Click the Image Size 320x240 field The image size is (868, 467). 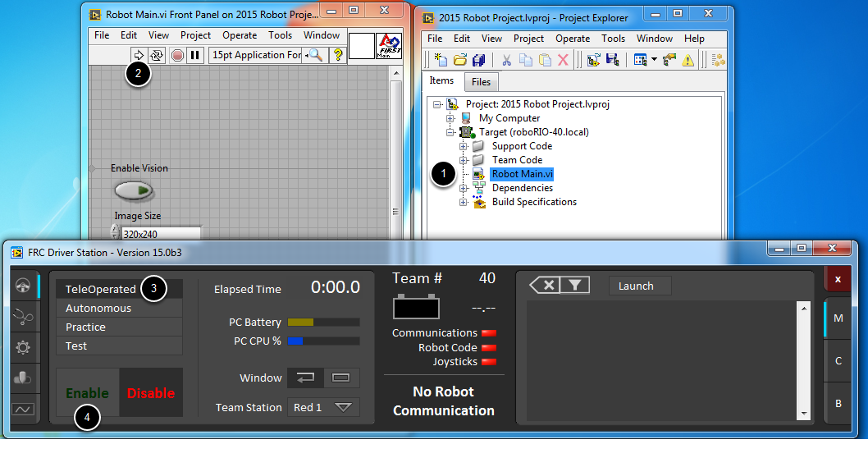(x=161, y=234)
